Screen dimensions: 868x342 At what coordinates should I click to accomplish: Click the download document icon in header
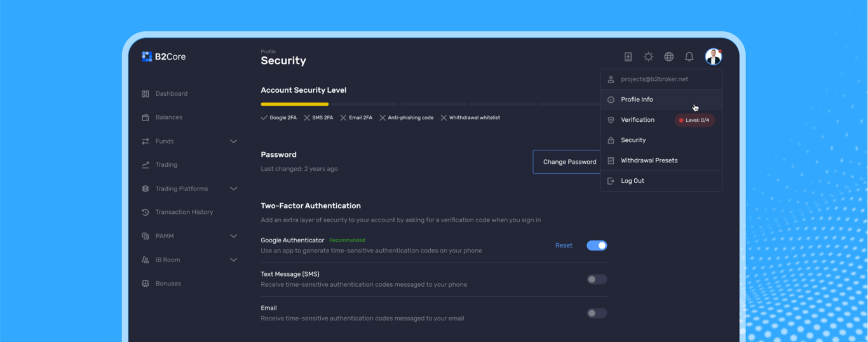[x=628, y=56]
